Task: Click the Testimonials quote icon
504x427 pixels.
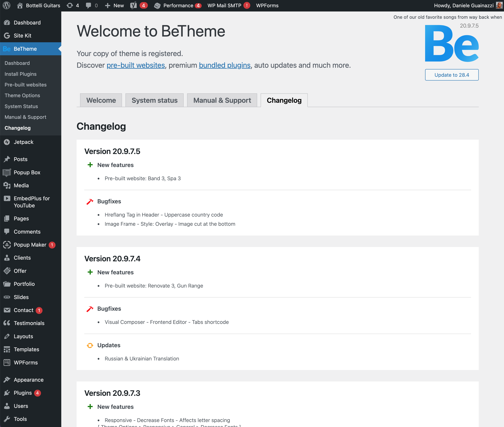Action: (x=7, y=323)
